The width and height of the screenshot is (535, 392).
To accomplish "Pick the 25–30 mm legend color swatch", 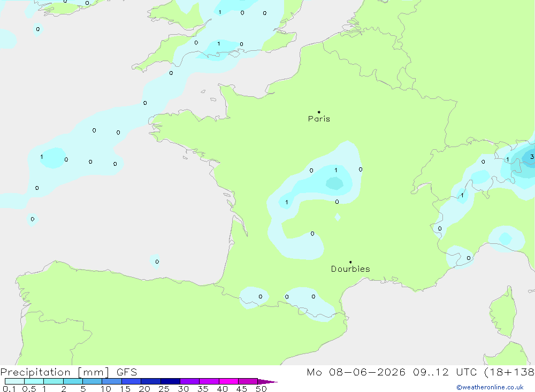I will pos(170,381).
